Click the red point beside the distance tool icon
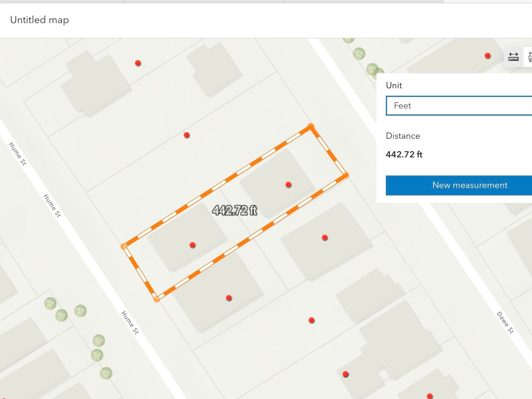532x399 pixels. pyautogui.click(x=488, y=56)
